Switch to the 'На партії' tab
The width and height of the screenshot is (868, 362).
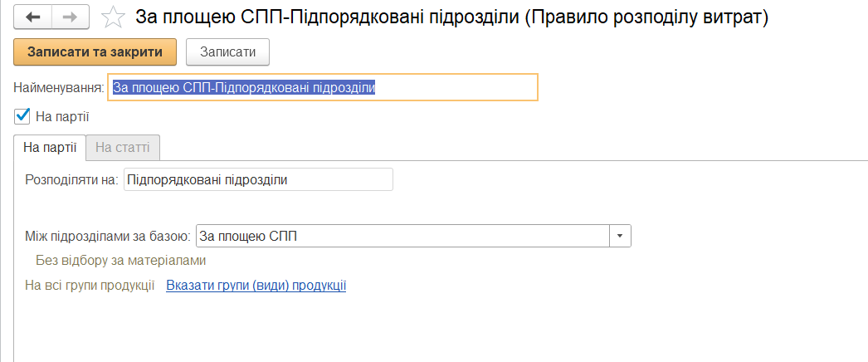(50, 148)
